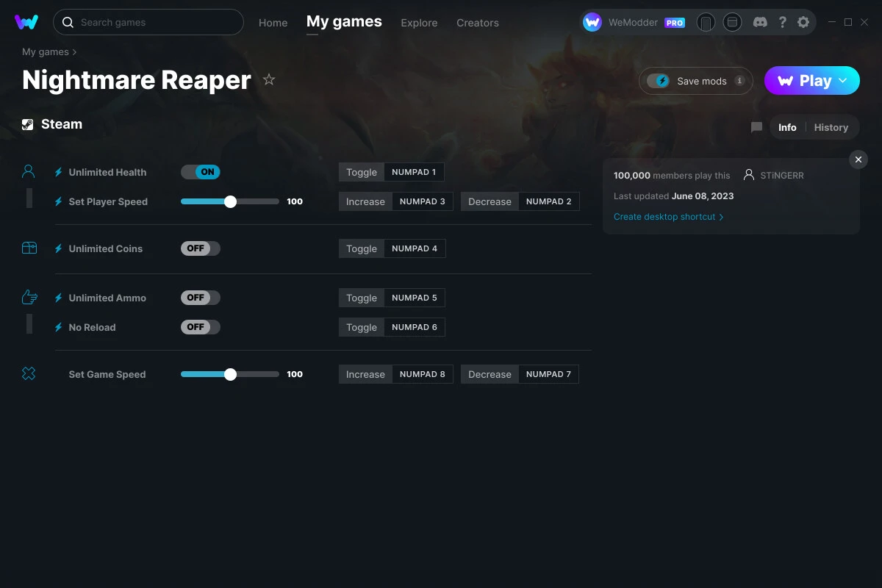Change the No Reload hotkey NUMPAD 6
This screenshot has width=882, height=588.
(x=415, y=327)
